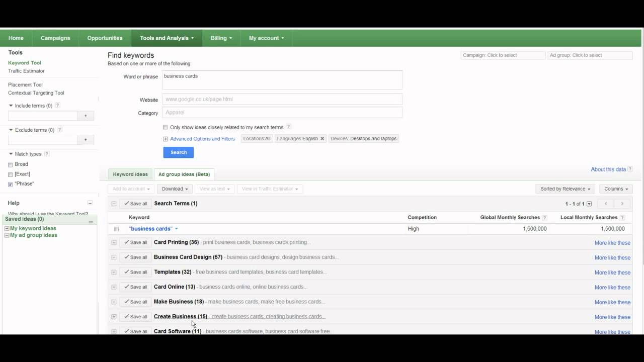Minimize the Saved ideas panel
Viewport: 644px width, 362px height.
pos(91,221)
